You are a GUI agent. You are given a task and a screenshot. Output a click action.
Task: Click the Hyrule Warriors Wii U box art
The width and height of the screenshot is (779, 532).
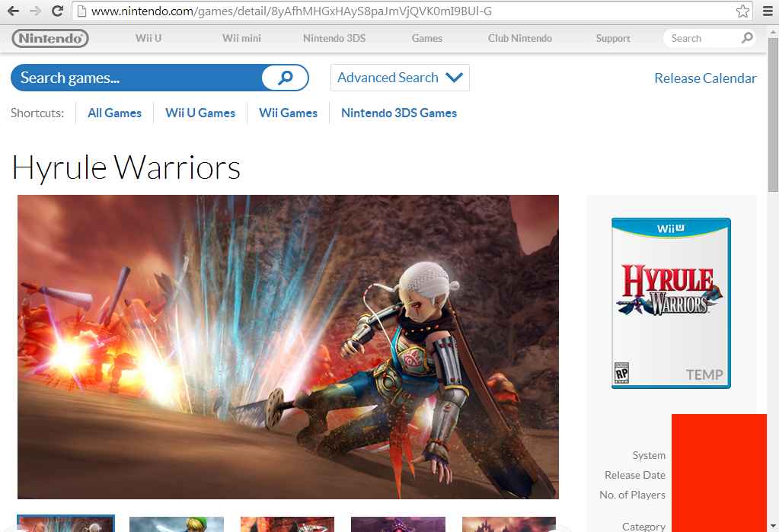671,303
